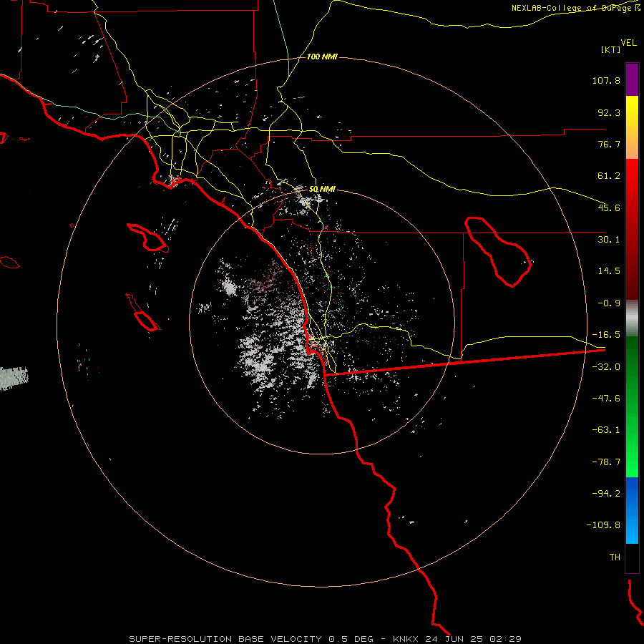This screenshot has height=644, width=644.
Task: Click the gray radar echo at left edge
Action: [x=14, y=379]
